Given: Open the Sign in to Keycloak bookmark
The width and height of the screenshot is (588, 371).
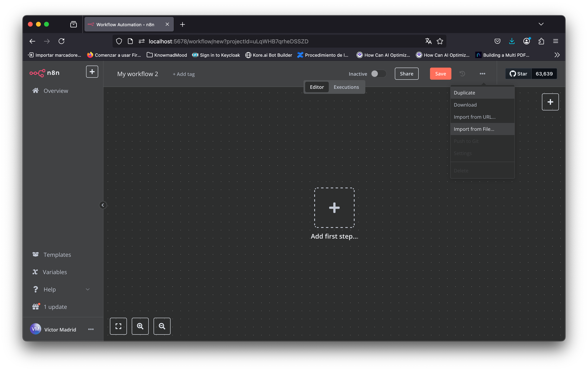Looking at the screenshot, I should (x=216, y=55).
